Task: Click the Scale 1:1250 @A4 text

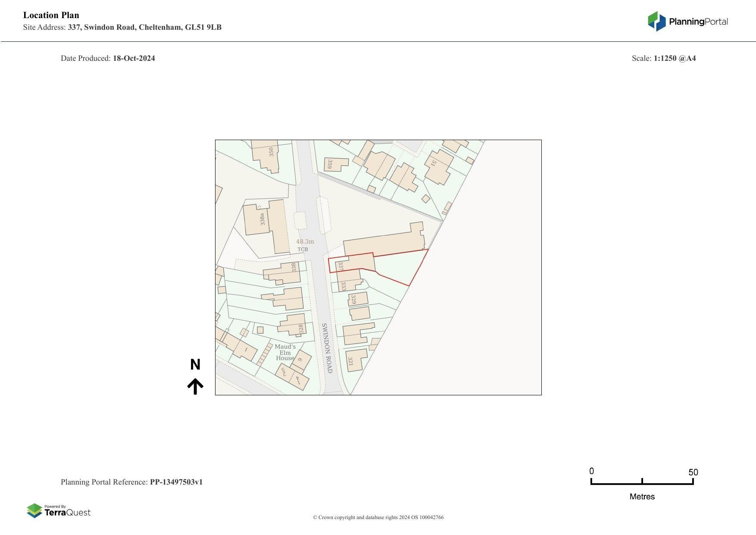Action: [663, 58]
